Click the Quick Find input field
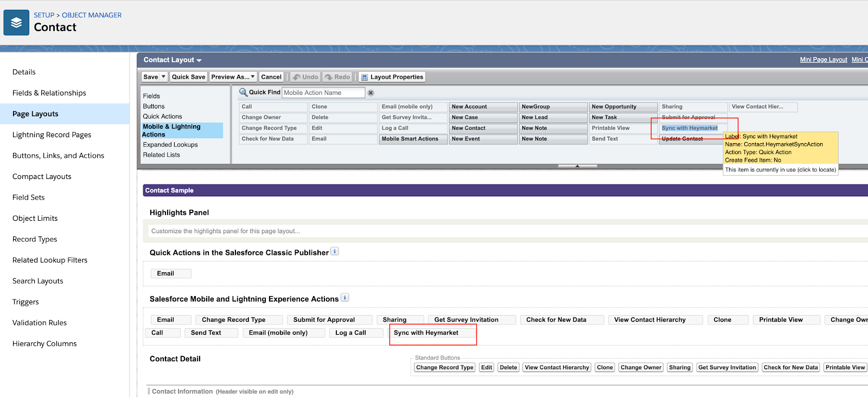This screenshot has height=397, width=868. 323,93
